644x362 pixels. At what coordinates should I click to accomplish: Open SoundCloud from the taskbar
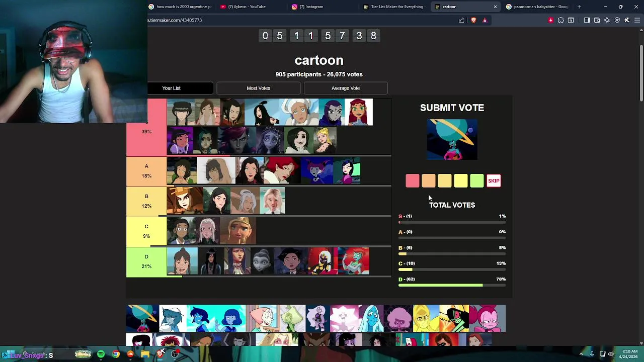[x=130, y=354]
